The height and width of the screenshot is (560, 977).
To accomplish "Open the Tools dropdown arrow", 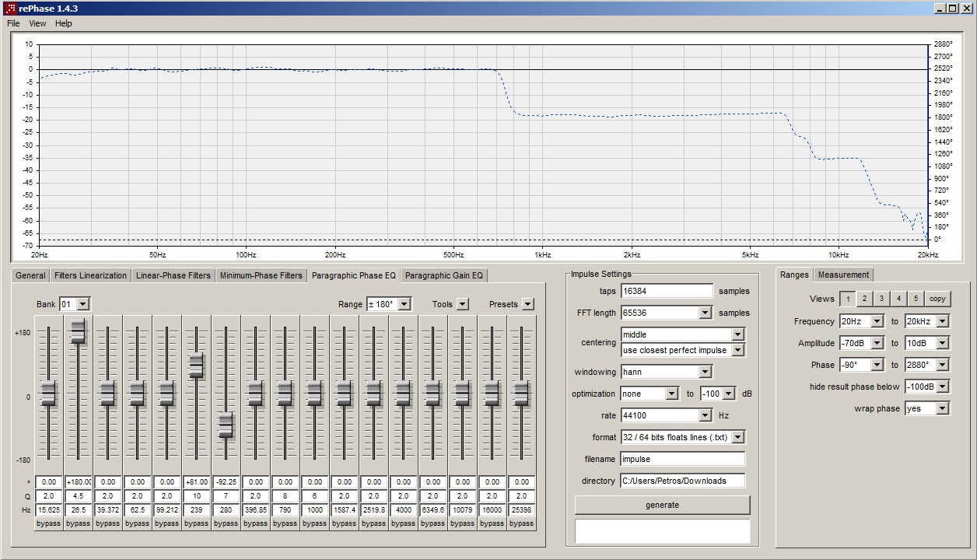I will pyautogui.click(x=463, y=304).
